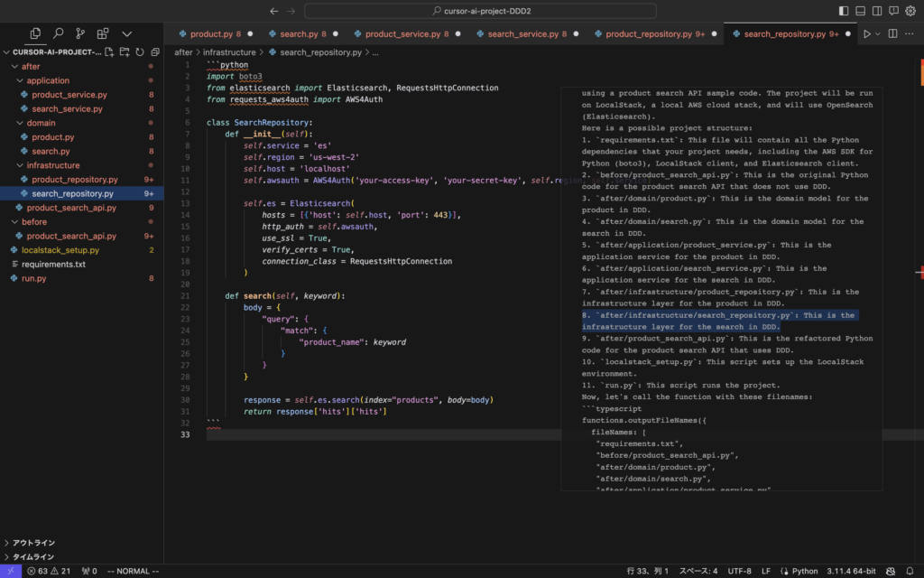Image resolution: width=924 pixels, height=578 pixels.
Task: Go forward with the navigation arrow
Action: tap(291, 11)
